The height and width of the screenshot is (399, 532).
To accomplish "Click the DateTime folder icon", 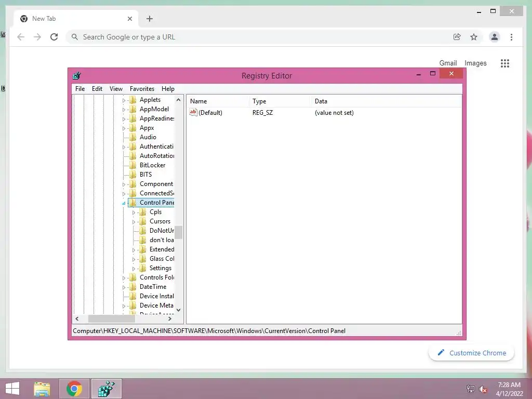I will click(x=133, y=287).
